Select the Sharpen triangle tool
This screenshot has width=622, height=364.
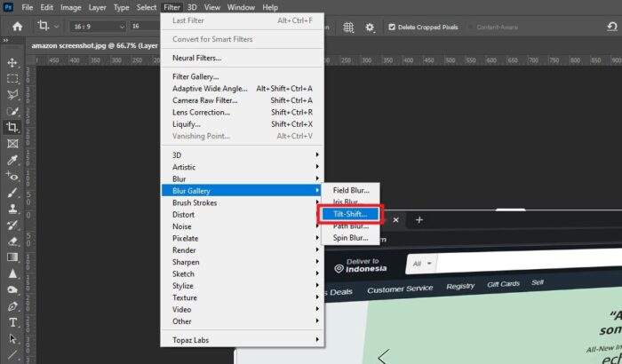12,273
